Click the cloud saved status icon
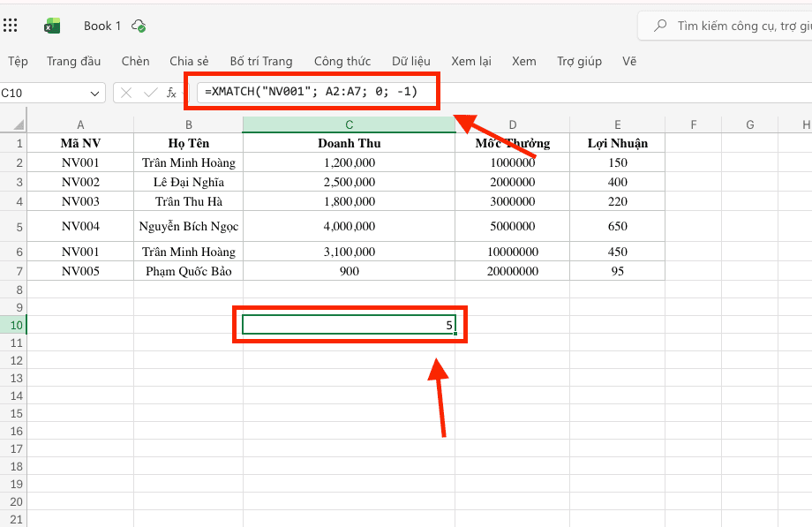Image resolution: width=812 pixels, height=527 pixels. coord(139,26)
